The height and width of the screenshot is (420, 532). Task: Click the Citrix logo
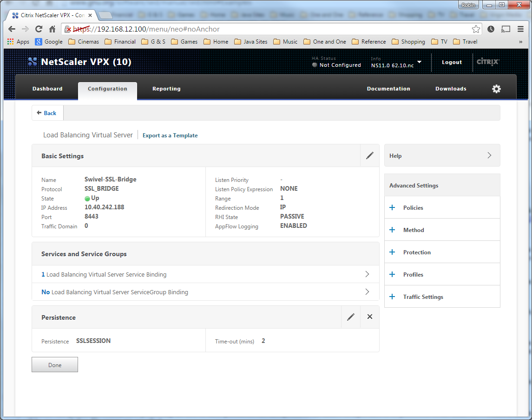tap(487, 62)
